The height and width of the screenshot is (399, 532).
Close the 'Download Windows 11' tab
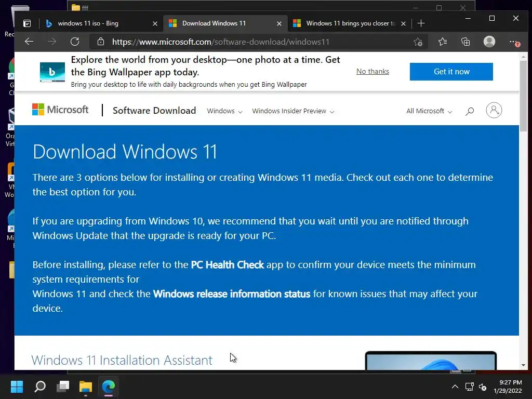279,23
